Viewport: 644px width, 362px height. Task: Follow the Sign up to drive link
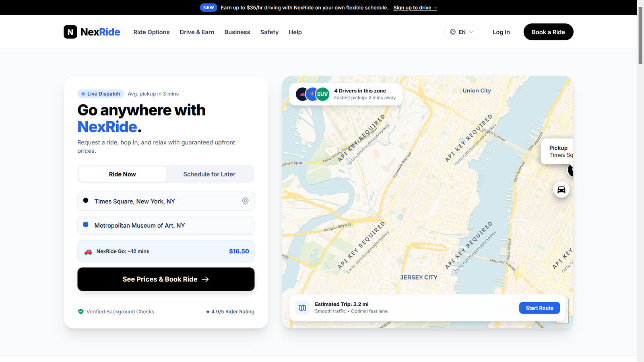click(x=415, y=8)
